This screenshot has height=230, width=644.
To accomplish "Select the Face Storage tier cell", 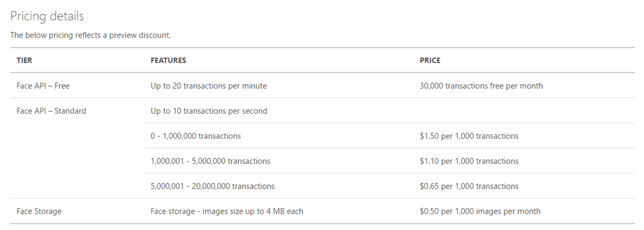I will (39, 212).
